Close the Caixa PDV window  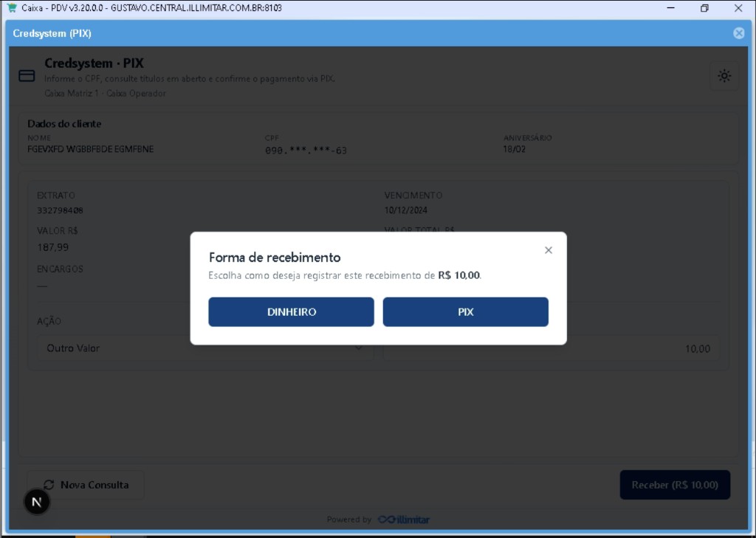pyautogui.click(x=738, y=7)
